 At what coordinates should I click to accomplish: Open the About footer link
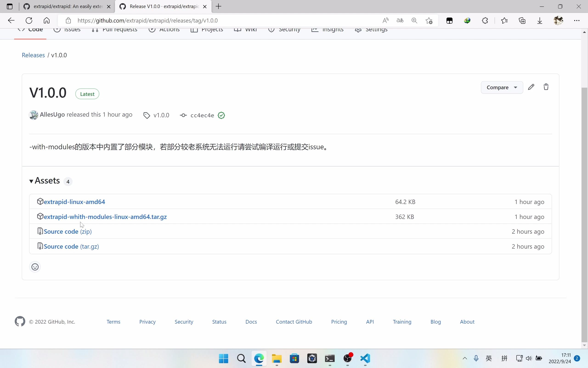tap(467, 322)
